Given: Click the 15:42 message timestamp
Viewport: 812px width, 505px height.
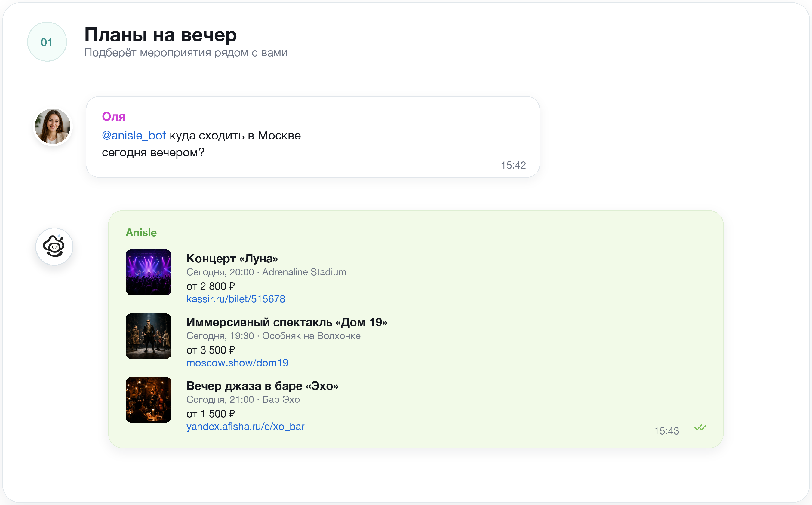Looking at the screenshot, I should 513,165.
